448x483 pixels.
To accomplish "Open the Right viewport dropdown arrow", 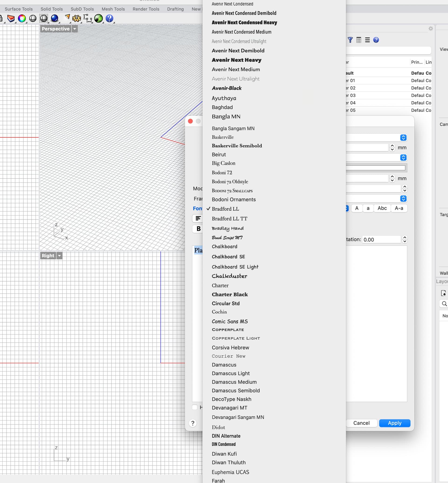I will point(59,256).
